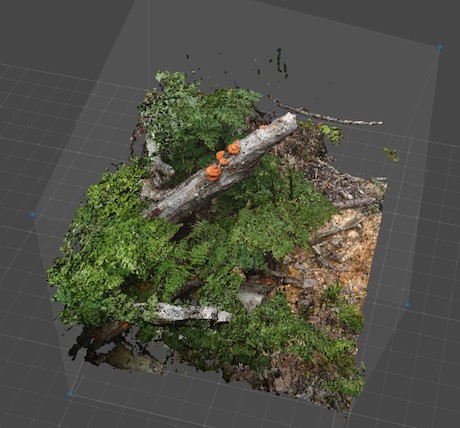Select the blue bounding-box handle on the left edge
Image resolution: width=460 pixels, height=428 pixels.
(33, 214)
